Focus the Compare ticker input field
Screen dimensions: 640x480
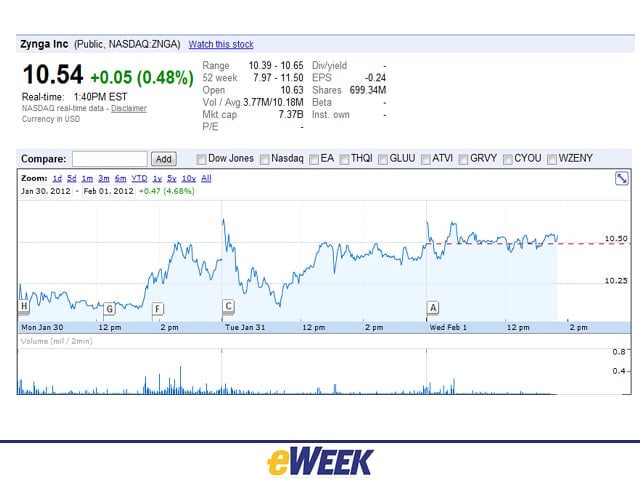click(110, 159)
